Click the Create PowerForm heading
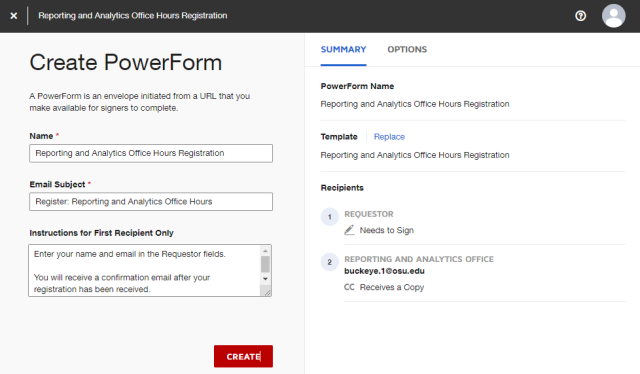640x374 pixels. point(126,62)
